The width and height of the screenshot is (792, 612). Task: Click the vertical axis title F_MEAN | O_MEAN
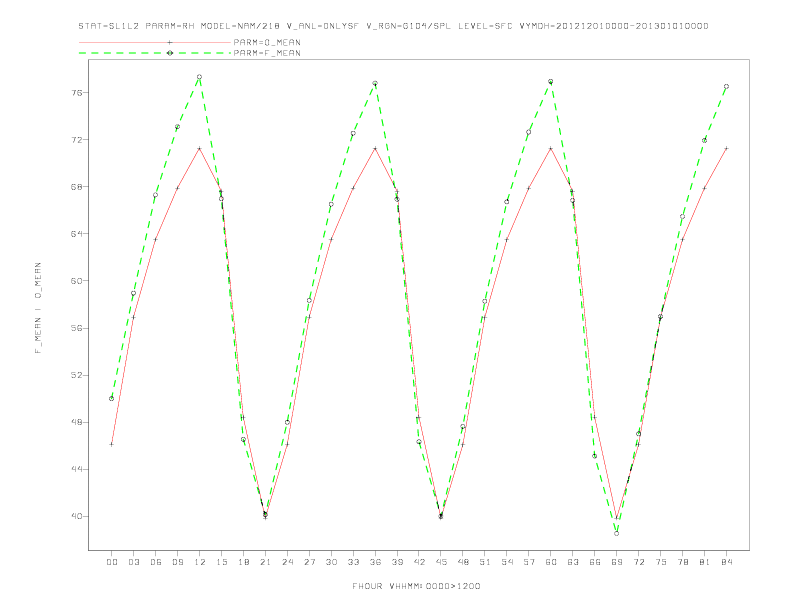coord(38,308)
